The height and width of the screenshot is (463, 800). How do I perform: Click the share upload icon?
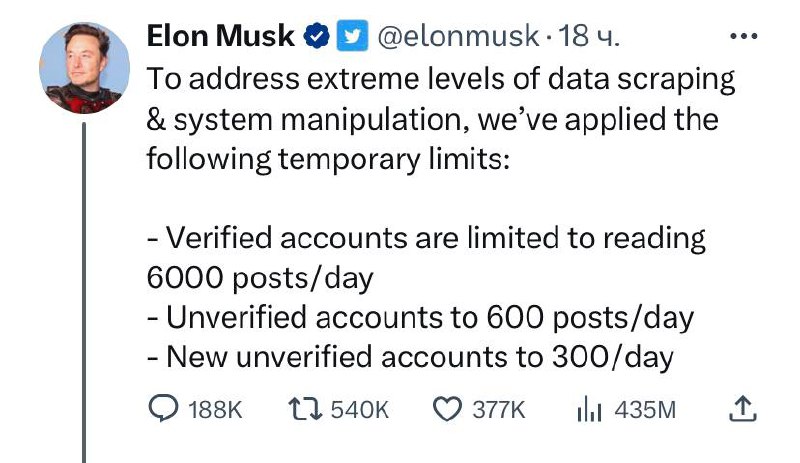coord(742,408)
